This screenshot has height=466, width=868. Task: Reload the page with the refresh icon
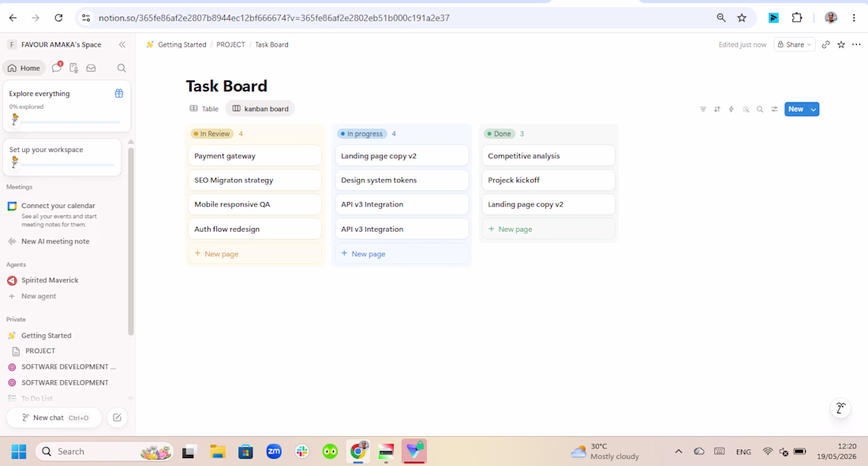pyautogui.click(x=58, y=17)
